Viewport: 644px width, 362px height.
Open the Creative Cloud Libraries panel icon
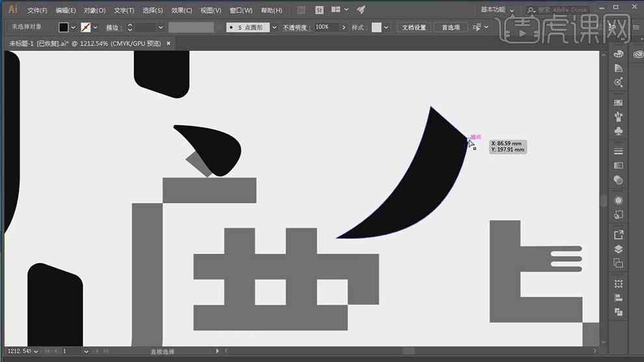click(x=637, y=54)
